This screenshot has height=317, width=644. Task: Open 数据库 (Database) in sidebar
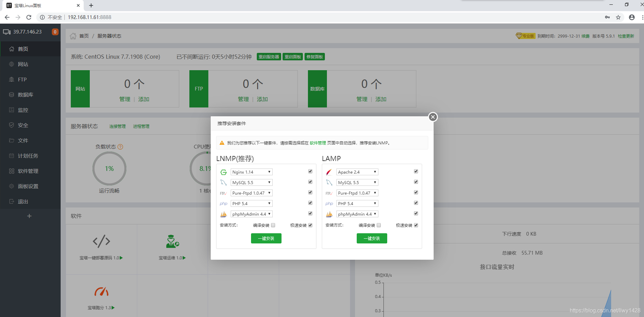tap(30, 95)
